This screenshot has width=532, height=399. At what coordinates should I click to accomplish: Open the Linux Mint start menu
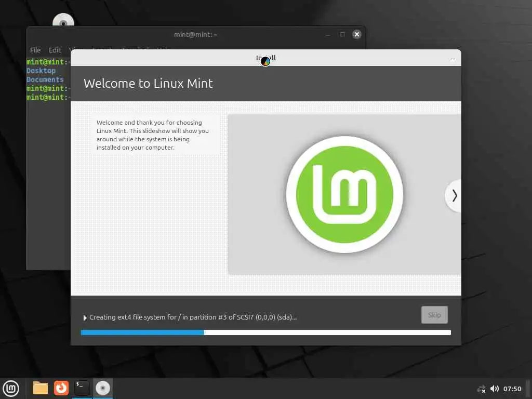(11, 389)
